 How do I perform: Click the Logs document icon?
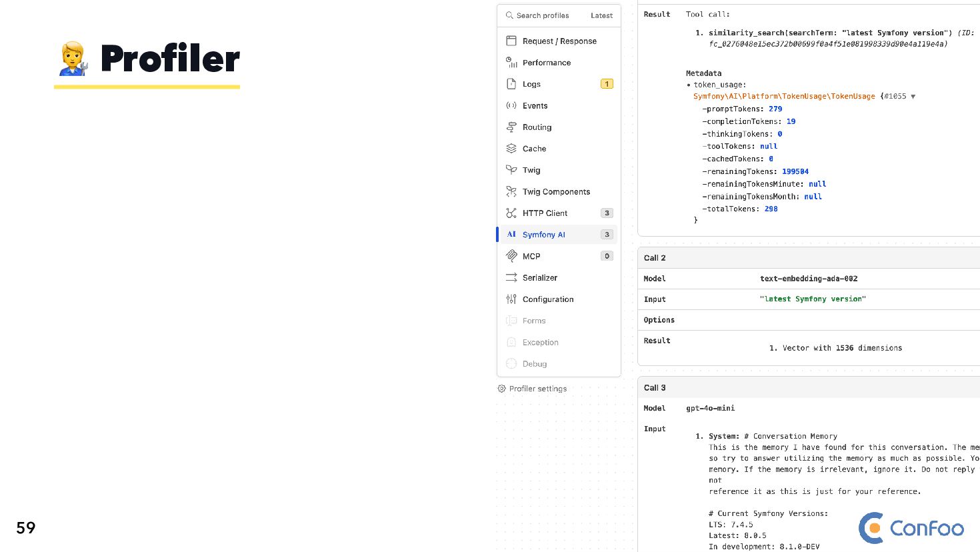[511, 84]
